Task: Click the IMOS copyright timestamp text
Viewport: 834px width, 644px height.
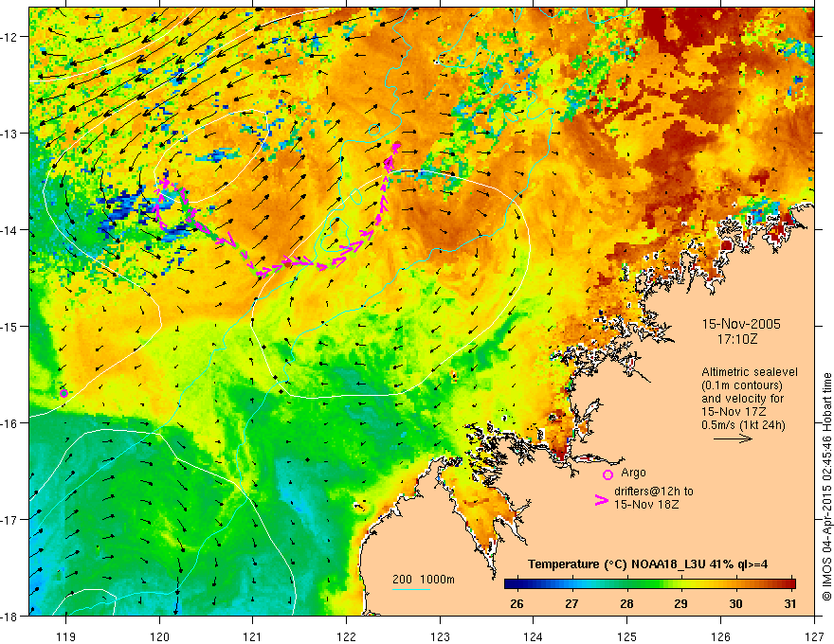Action: coord(826,487)
